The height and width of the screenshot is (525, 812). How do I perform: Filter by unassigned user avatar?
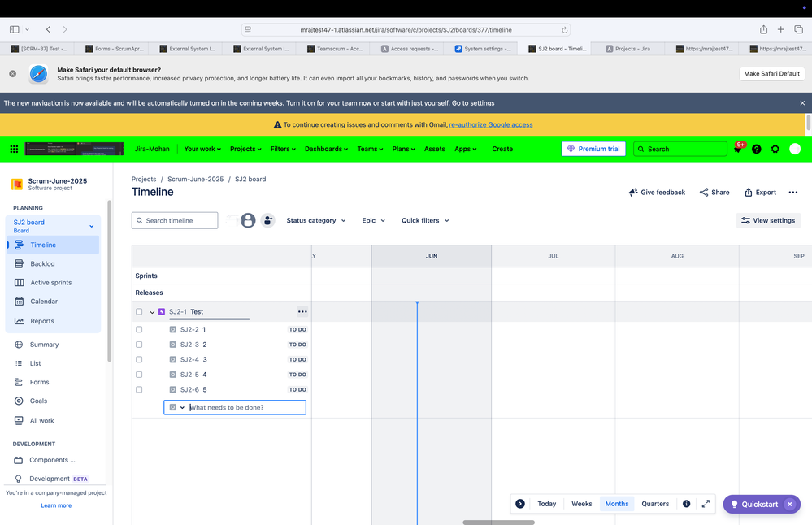[x=248, y=220]
